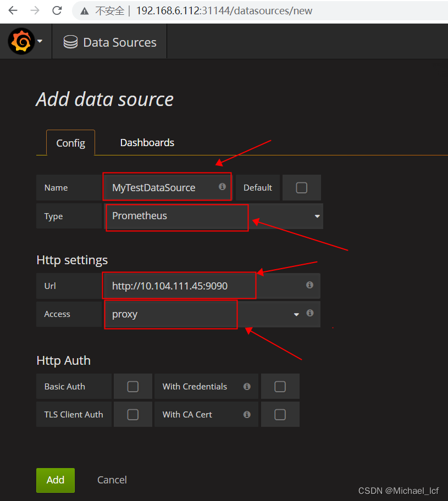The width and height of the screenshot is (448, 501).
Task: Reload the page with refresh icon
Action: click(x=57, y=10)
